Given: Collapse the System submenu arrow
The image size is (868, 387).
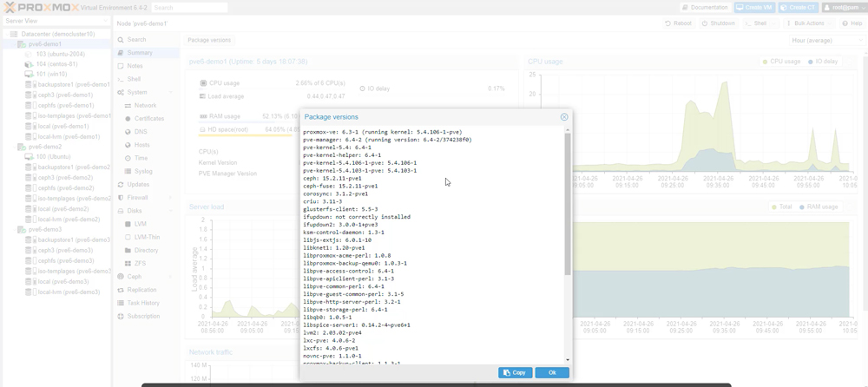Looking at the screenshot, I should pyautogui.click(x=172, y=93).
